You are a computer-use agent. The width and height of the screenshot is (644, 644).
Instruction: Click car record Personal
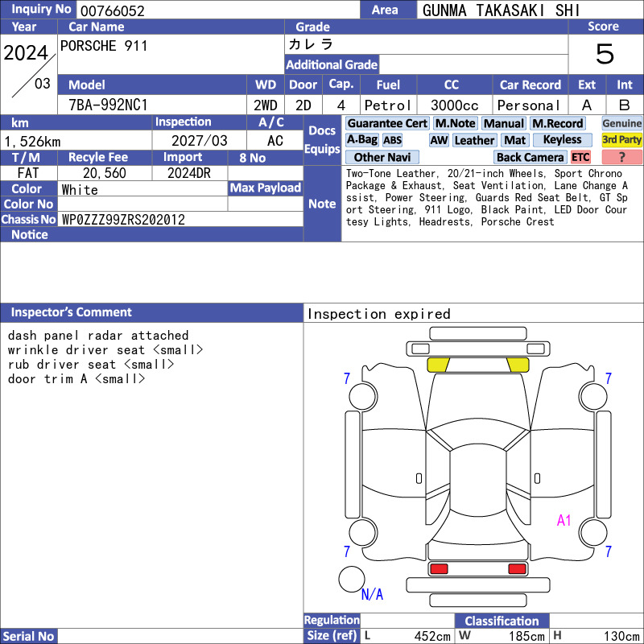pyautogui.click(x=529, y=105)
